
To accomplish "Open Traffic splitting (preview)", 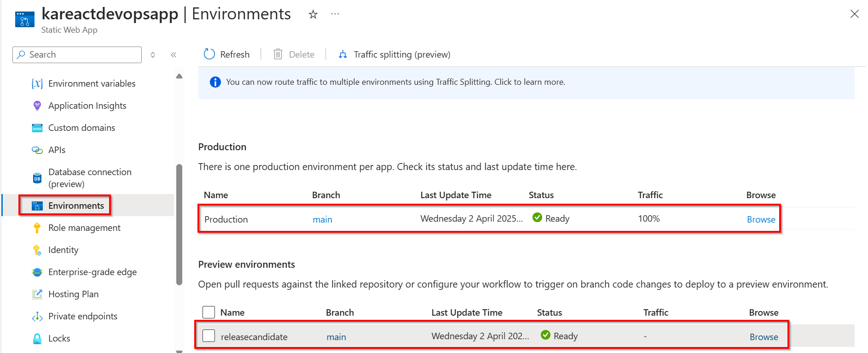I will tap(402, 54).
